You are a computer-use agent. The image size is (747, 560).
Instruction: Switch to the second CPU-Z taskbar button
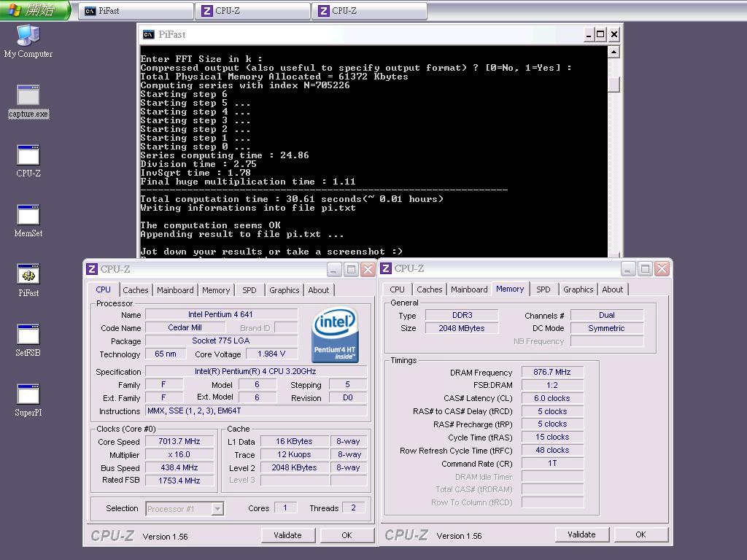click(x=369, y=11)
